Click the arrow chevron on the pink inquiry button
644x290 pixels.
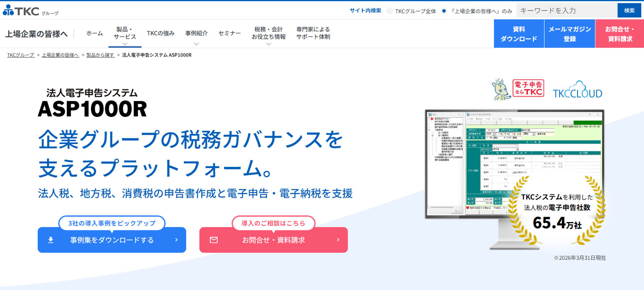pyautogui.click(x=338, y=240)
